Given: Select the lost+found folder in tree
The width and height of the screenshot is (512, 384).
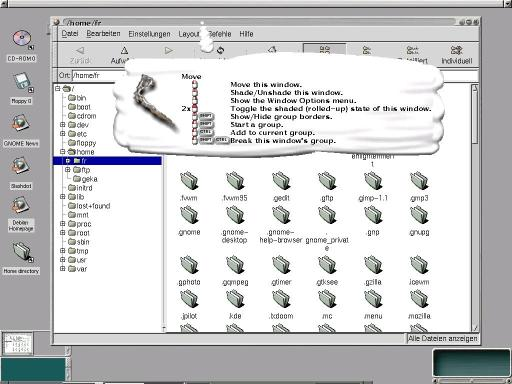Looking at the screenshot, I should 89,206.
